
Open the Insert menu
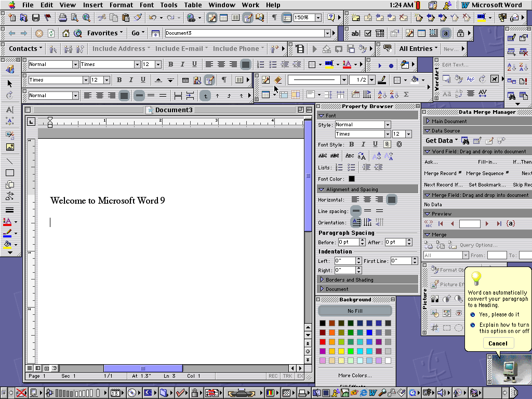tap(93, 5)
